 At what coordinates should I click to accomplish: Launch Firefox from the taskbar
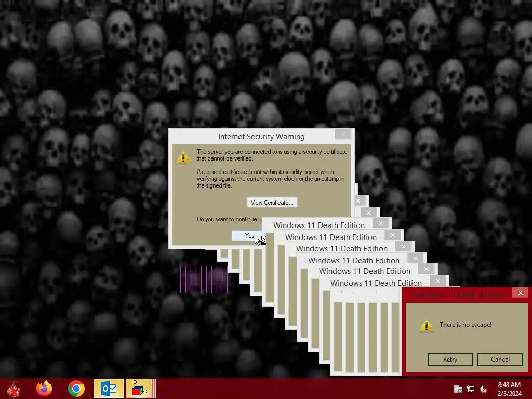(44, 389)
